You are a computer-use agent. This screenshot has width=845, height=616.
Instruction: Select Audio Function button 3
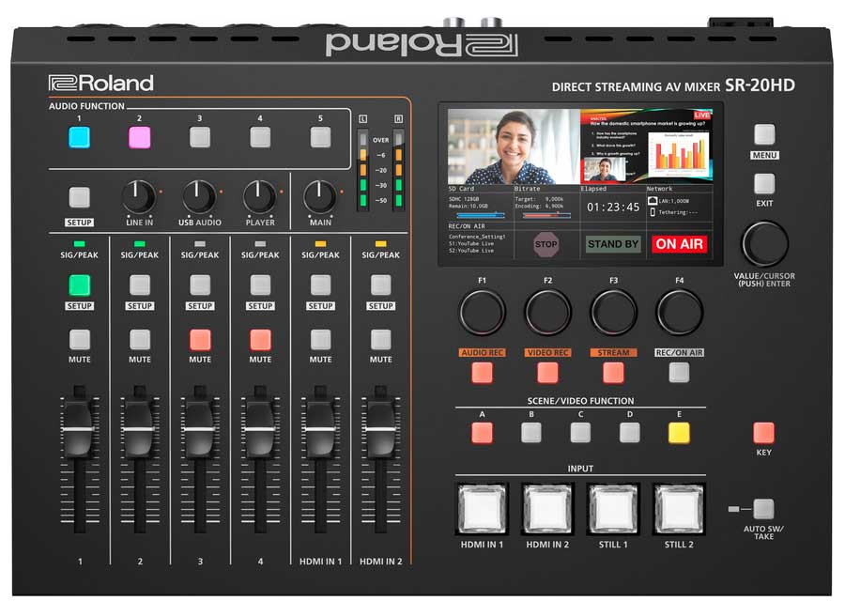click(200, 137)
